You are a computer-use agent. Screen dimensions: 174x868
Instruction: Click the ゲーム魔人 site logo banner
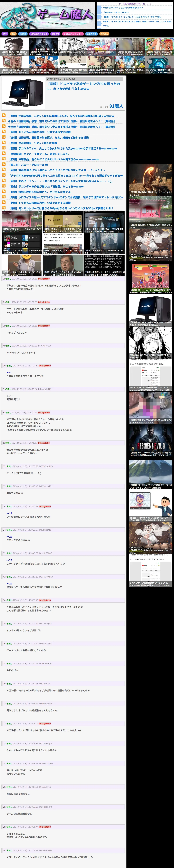pos(48,15)
